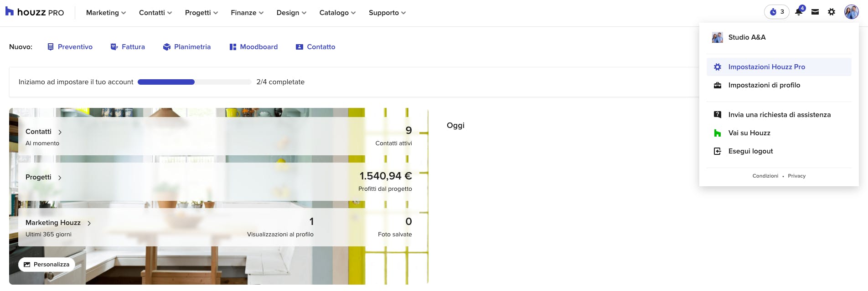
Task: Click the Progetti profit value 1.540,94 €
Action: click(x=385, y=176)
